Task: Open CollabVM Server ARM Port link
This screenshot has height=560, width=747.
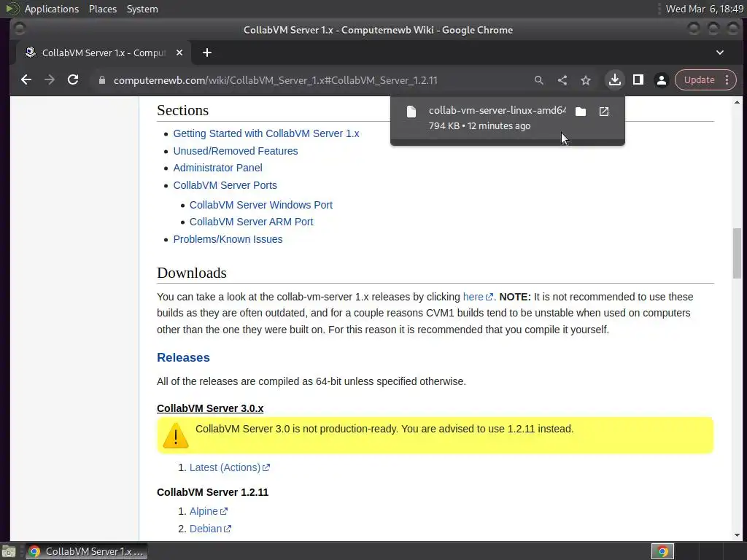Action: pyautogui.click(x=251, y=222)
